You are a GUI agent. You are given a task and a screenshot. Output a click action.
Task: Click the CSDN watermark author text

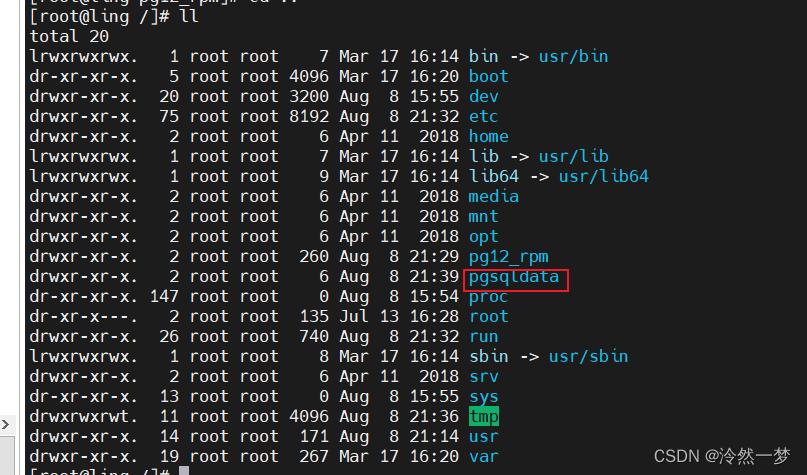point(722,456)
